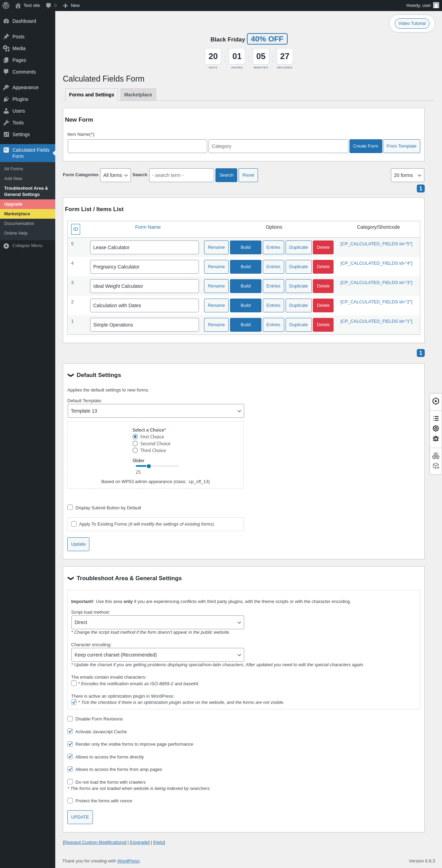
Task: Click the Item Name input field
Action: pyautogui.click(x=137, y=146)
